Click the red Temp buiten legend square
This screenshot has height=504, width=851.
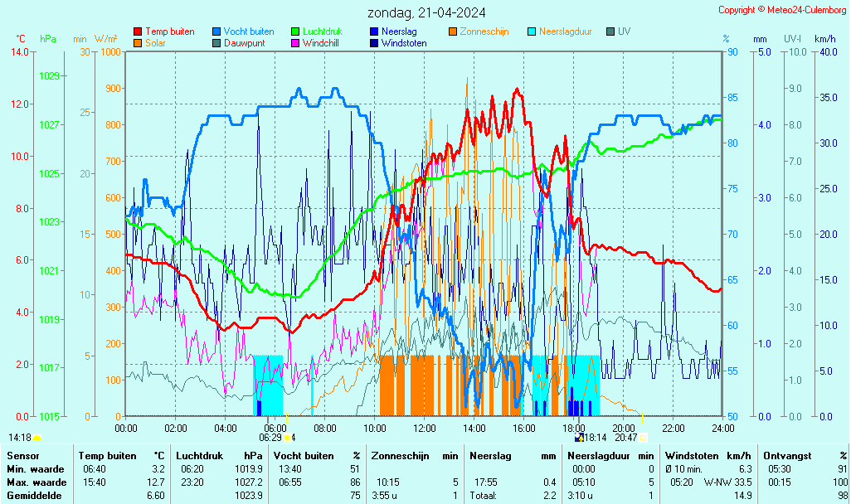pyautogui.click(x=138, y=31)
